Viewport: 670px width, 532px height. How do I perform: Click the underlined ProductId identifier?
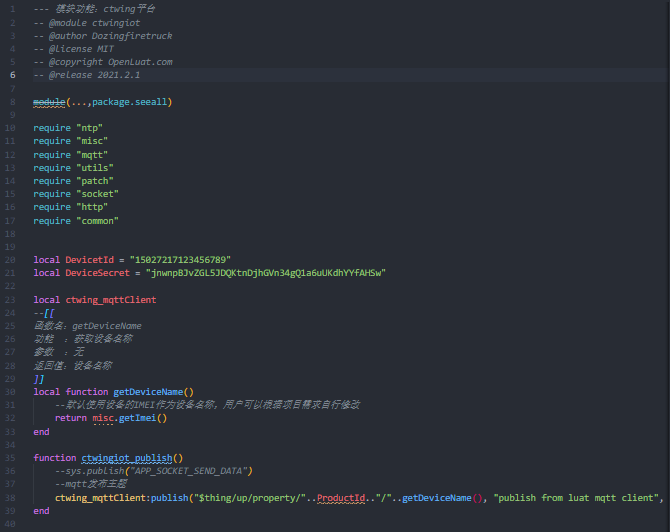coord(341,498)
